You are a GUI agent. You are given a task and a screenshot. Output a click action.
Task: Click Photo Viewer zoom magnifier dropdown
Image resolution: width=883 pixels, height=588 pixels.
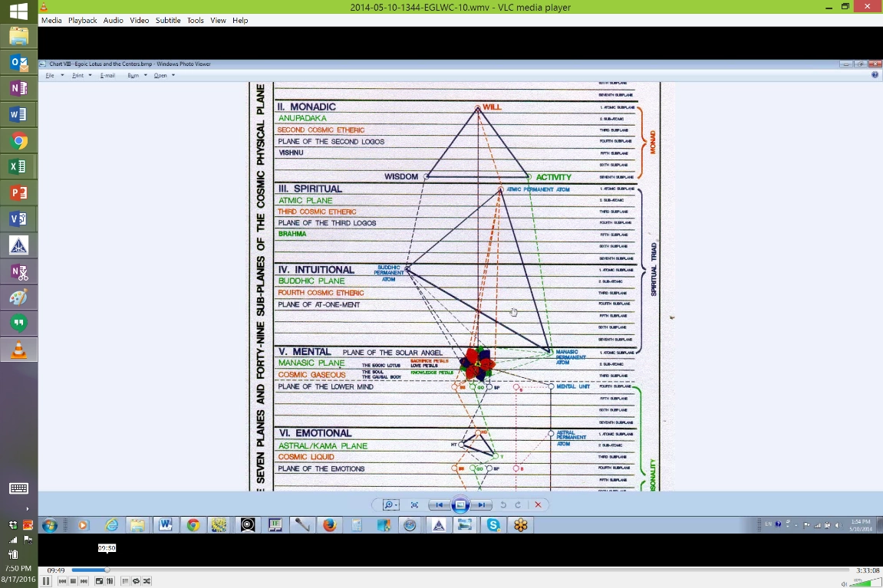(x=390, y=504)
